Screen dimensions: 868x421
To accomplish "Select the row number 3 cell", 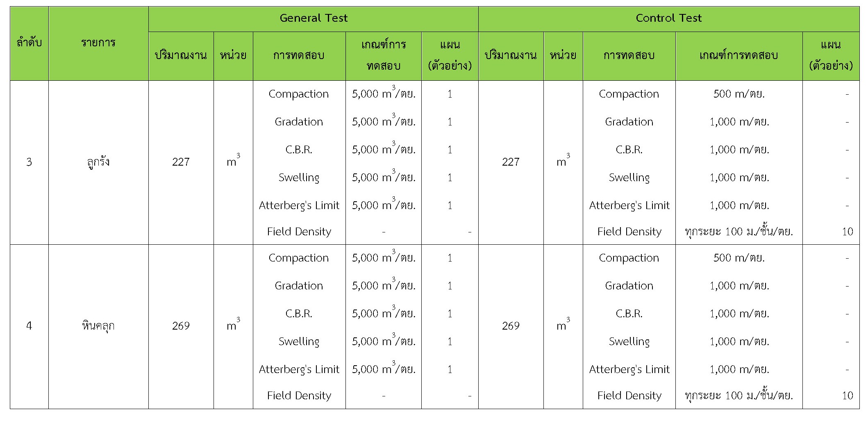I will 29,162.
